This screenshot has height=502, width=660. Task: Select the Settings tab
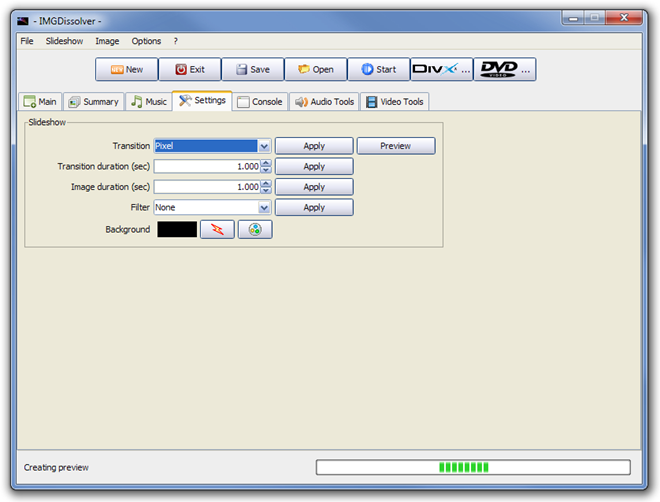[202, 101]
